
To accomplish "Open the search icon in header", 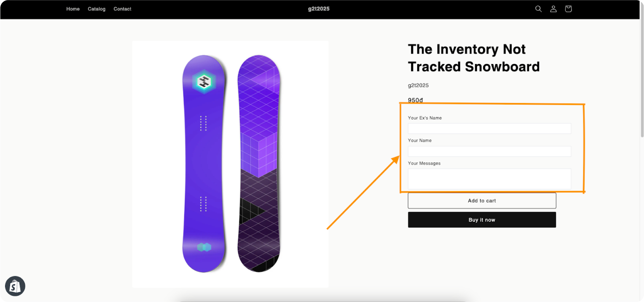I will pos(538,9).
